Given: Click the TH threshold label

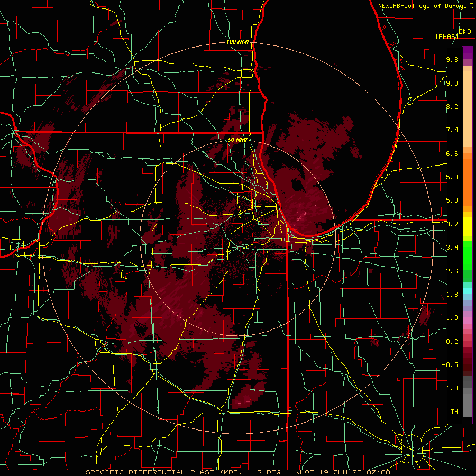Looking at the screenshot, I should (x=454, y=412).
